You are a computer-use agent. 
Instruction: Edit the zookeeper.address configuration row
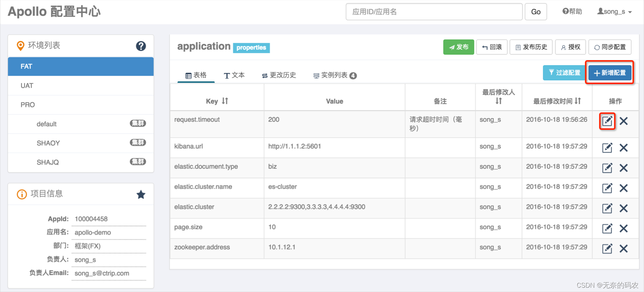(x=607, y=248)
